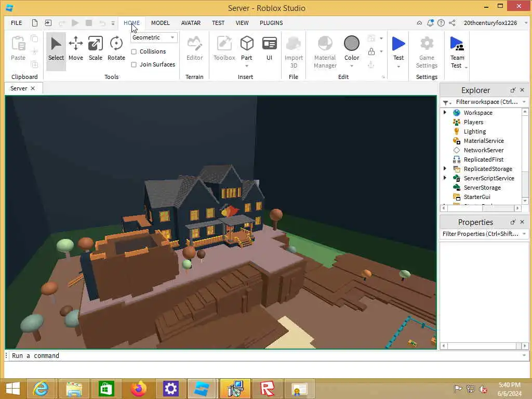The image size is (532, 399).
Task: Click the Color circle swatch
Action: pos(352,44)
